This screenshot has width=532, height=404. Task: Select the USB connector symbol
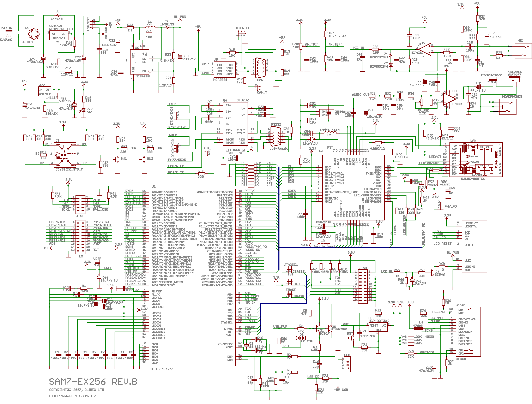tap(347, 364)
